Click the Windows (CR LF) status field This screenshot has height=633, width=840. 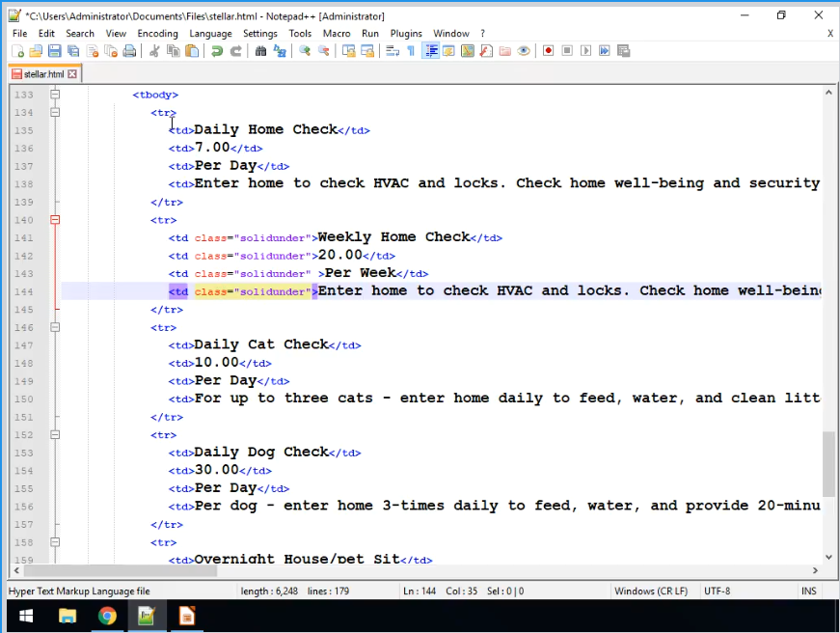click(651, 592)
